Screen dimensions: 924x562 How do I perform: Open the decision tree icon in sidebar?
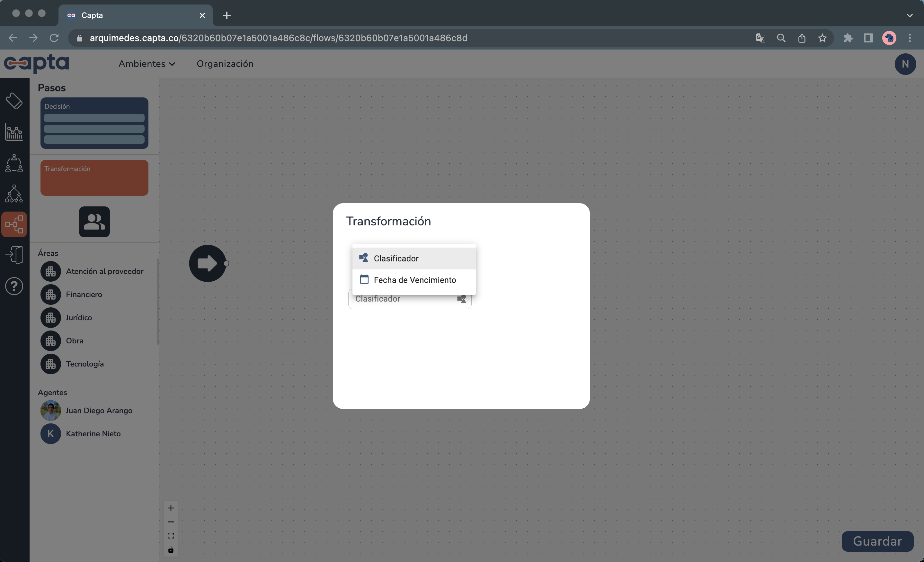pyautogui.click(x=13, y=194)
